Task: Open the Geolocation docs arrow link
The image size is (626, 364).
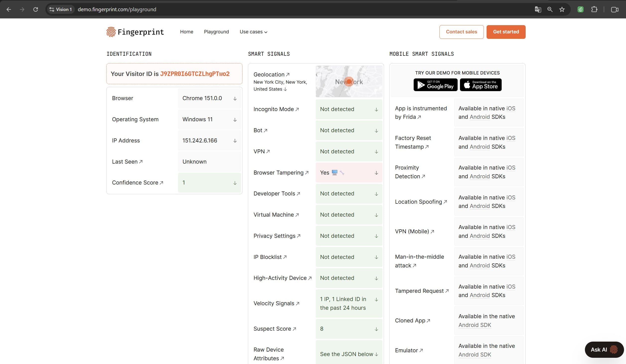Action: coord(288,74)
